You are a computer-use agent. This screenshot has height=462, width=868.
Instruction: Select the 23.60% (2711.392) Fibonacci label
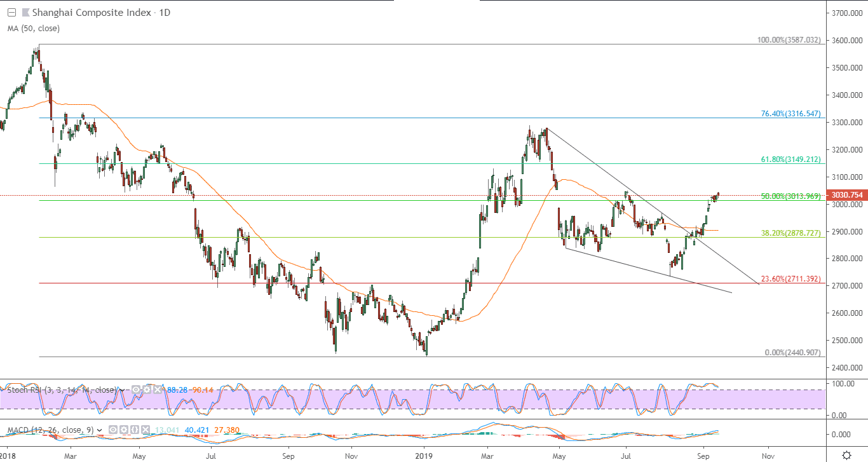pos(791,279)
